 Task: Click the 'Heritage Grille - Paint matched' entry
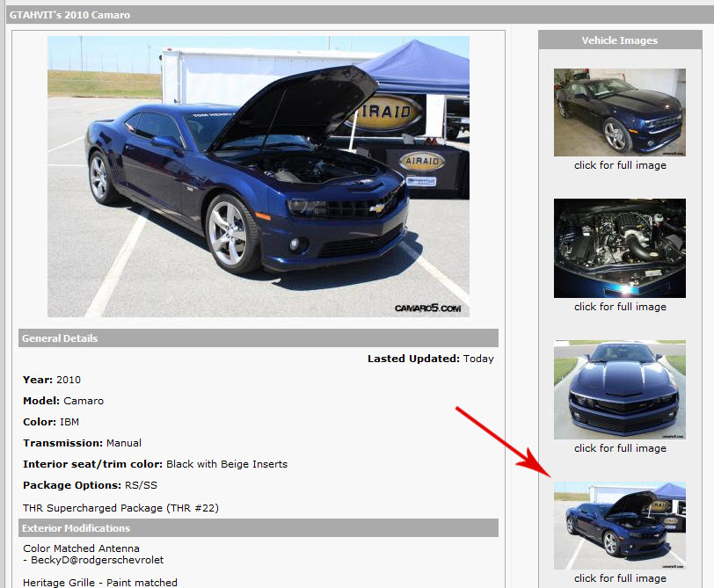click(x=101, y=581)
